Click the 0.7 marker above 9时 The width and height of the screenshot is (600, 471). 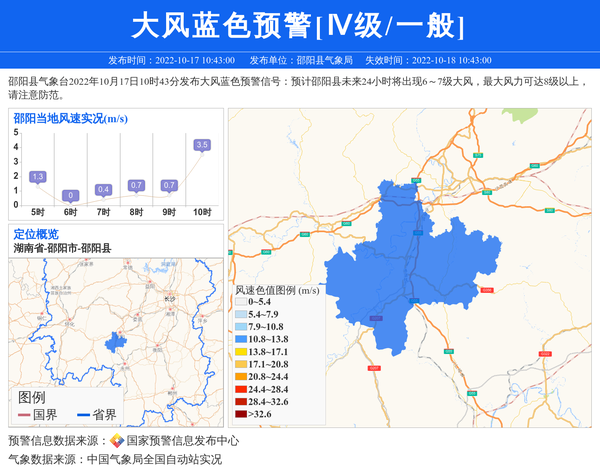click(x=169, y=186)
